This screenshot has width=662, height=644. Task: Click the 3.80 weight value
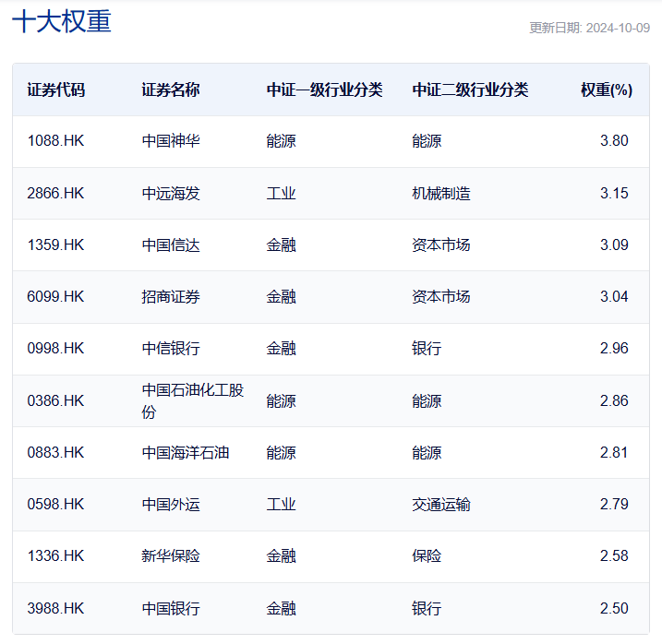coord(614,141)
